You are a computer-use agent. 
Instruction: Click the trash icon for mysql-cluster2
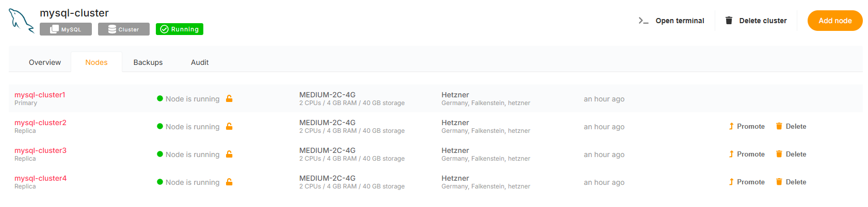tap(779, 126)
